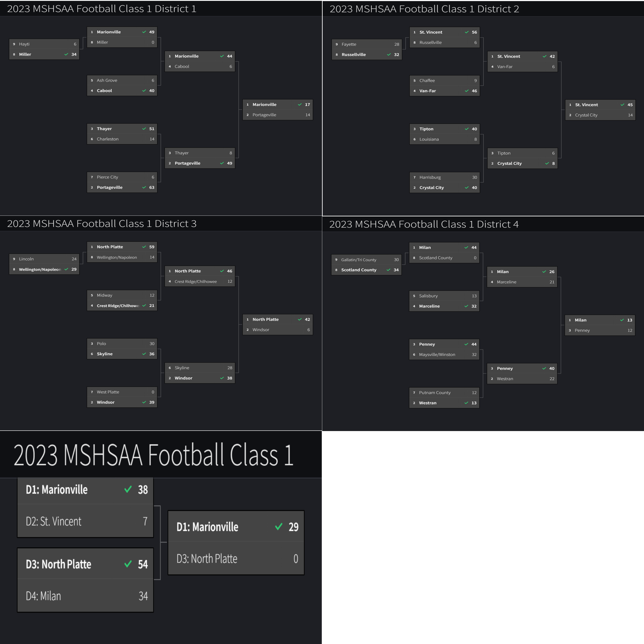Click the D4: Milan team row

[85, 596]
